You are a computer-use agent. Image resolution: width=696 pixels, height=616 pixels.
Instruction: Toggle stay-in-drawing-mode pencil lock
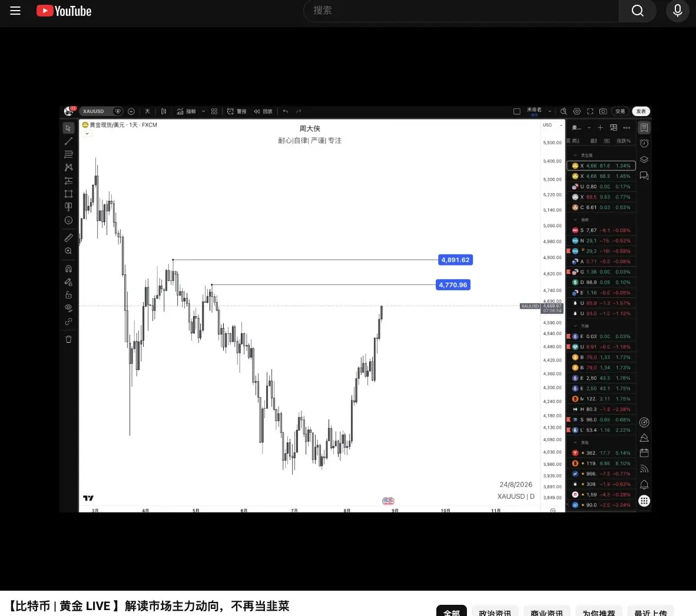[68, 282]
